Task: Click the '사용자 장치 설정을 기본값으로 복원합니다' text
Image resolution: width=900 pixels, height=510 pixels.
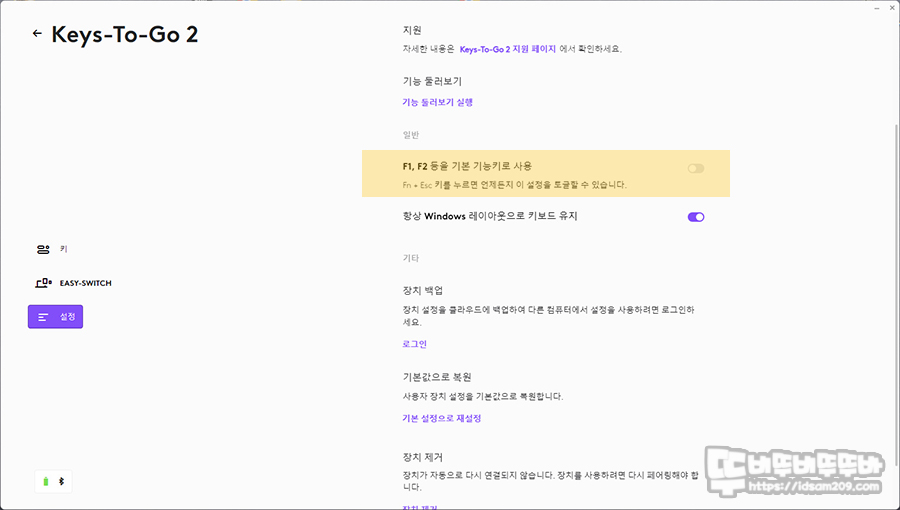Action: tap(483, 396)
